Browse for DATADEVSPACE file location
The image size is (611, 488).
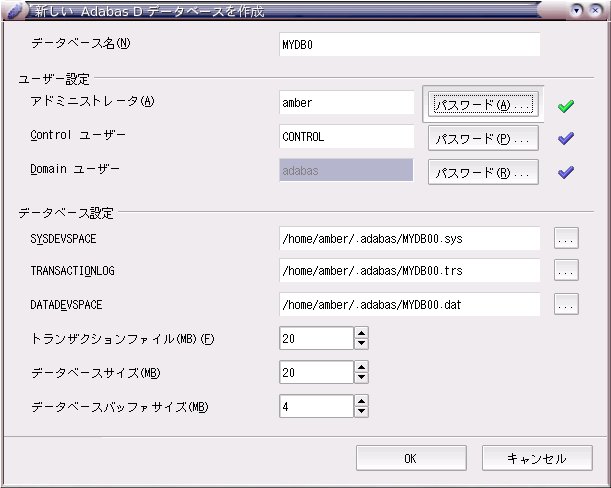click(x=566, y=304)
